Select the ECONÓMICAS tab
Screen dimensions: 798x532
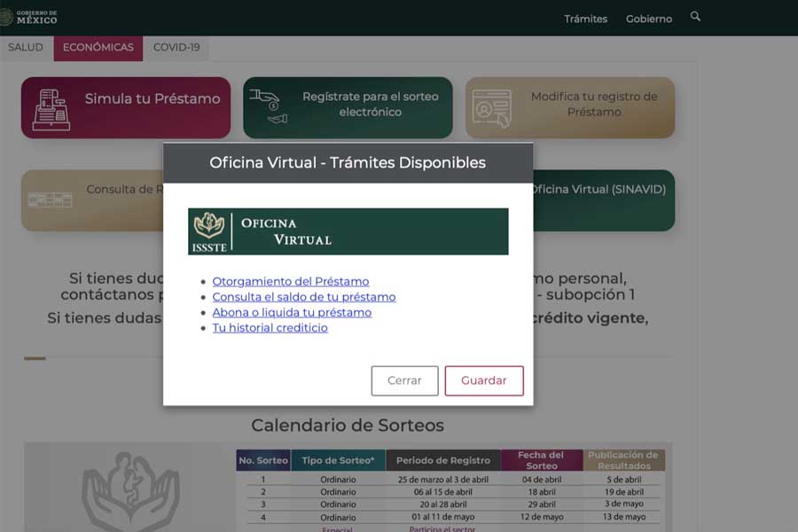pos(98,48)
